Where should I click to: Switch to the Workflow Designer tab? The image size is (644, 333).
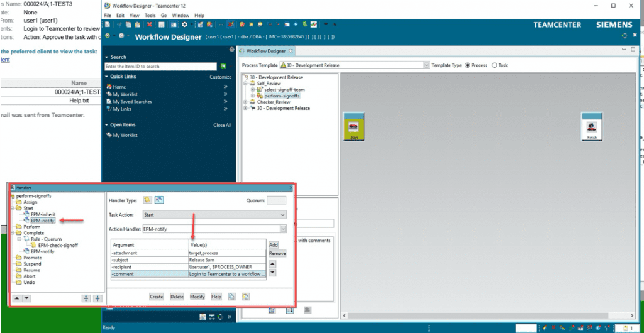point(265,51)
